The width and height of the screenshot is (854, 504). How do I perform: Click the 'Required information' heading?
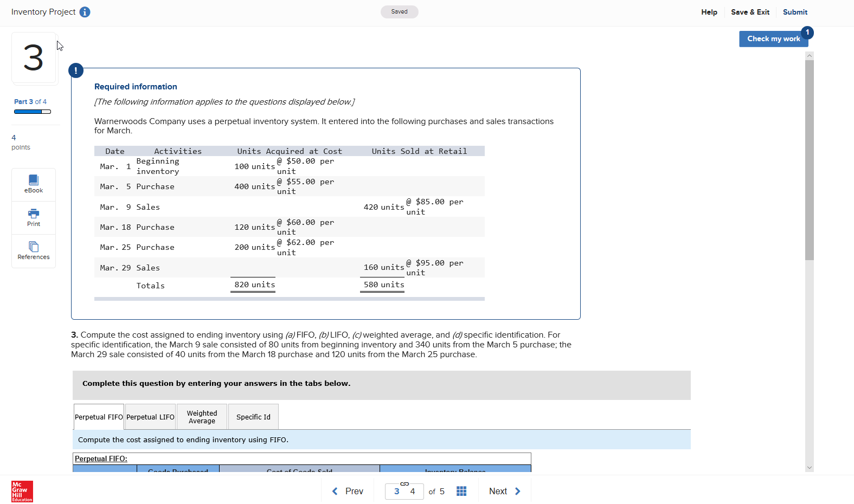tap(136, 87)
